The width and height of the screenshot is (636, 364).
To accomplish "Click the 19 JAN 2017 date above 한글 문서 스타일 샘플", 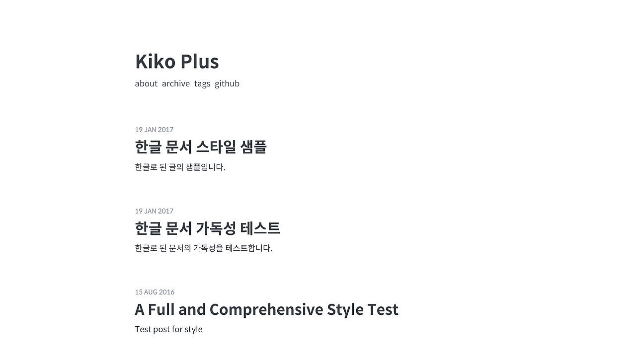I will (x=154, y=130).
